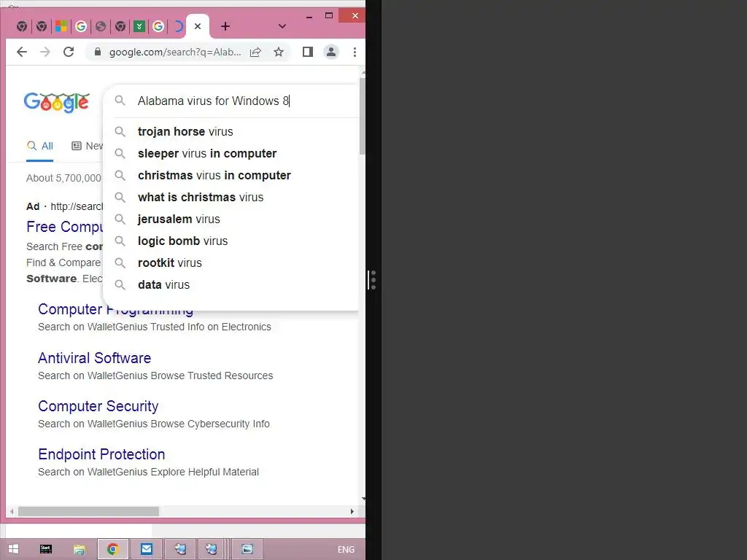Switch to the gray globe icon tab
The width and height of the screenshot is (747, 560).
click(x=101, y=26)
